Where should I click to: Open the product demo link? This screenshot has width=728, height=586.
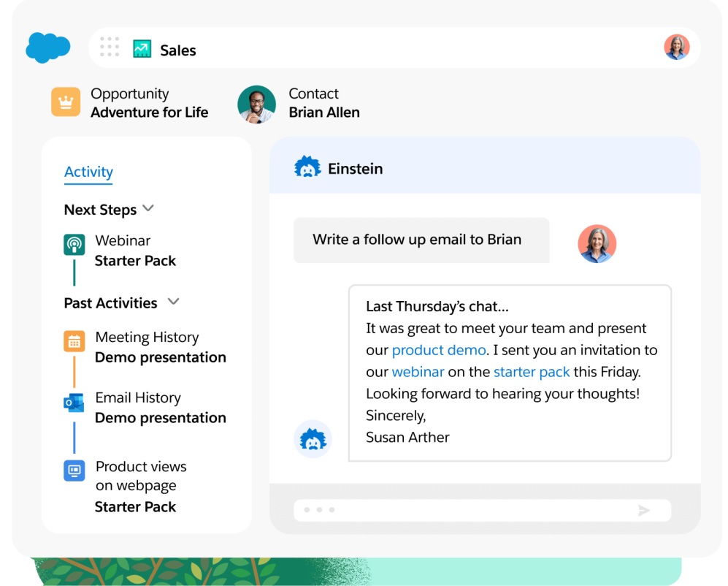(439, 350)
